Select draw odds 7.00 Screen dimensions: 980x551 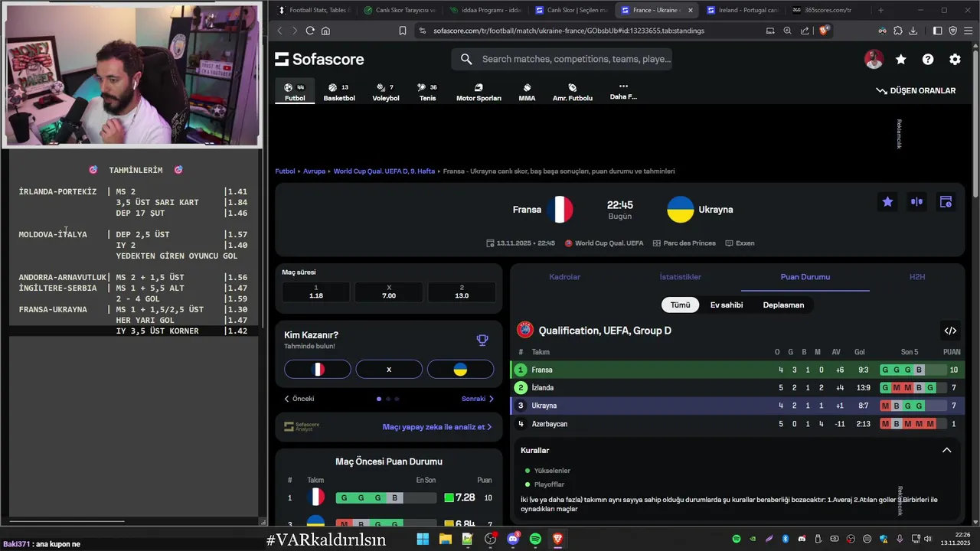pos(389,292)
